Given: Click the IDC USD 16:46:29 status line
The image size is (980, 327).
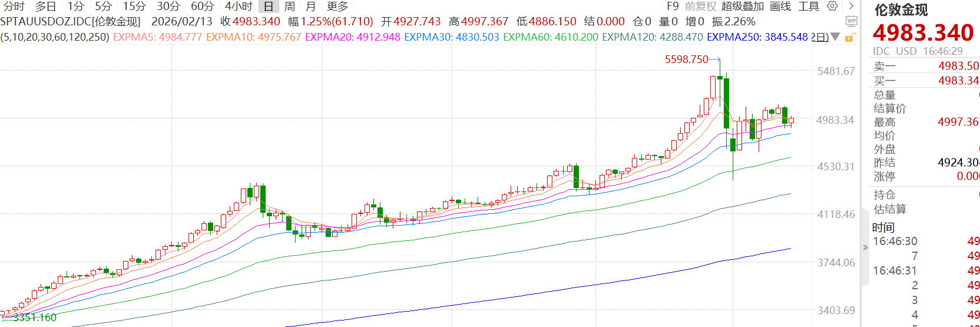Looking at the screenshot, I should [x=918, y=51].
